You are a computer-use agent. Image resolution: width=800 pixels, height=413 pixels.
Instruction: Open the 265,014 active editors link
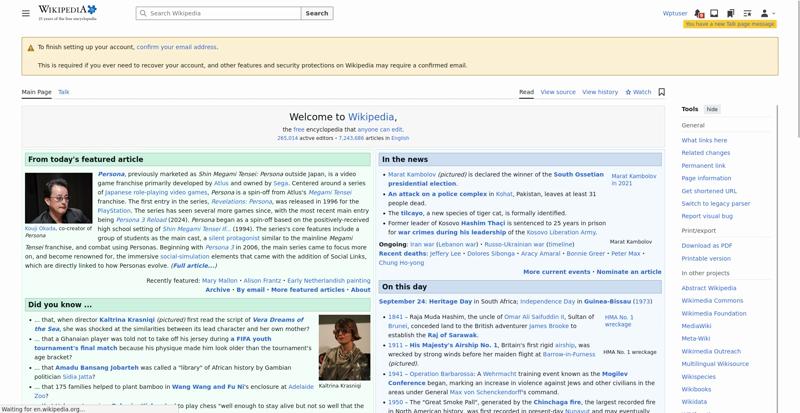288,138
